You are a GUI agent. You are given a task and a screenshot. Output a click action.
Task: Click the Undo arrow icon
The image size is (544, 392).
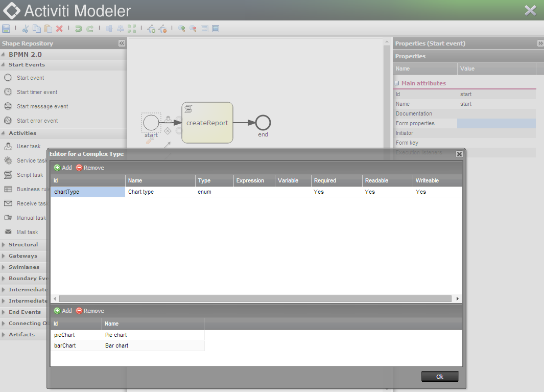(x=79, y=29)
